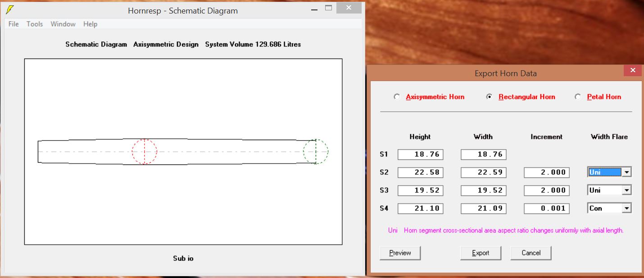Click the S4 Width field 21.09
Viewport: 644px width, 278px height.
(484, 208)
